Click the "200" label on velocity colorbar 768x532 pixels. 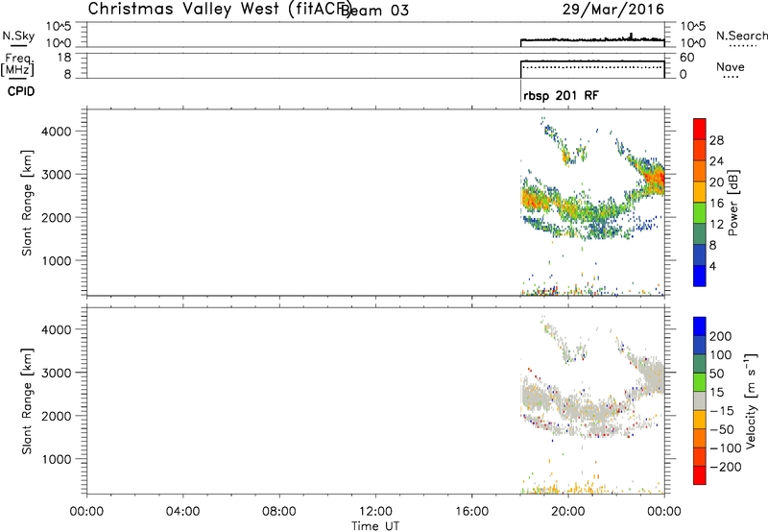[x=721, y=336]
